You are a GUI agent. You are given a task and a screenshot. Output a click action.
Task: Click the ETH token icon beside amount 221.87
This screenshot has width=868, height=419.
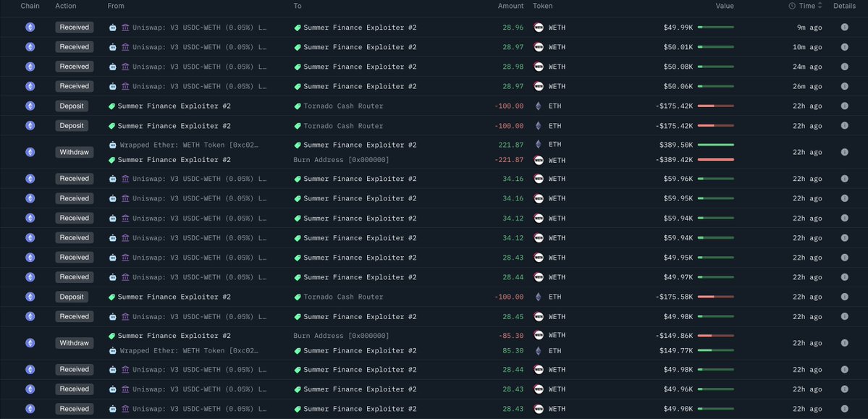[x=538, y=145]
